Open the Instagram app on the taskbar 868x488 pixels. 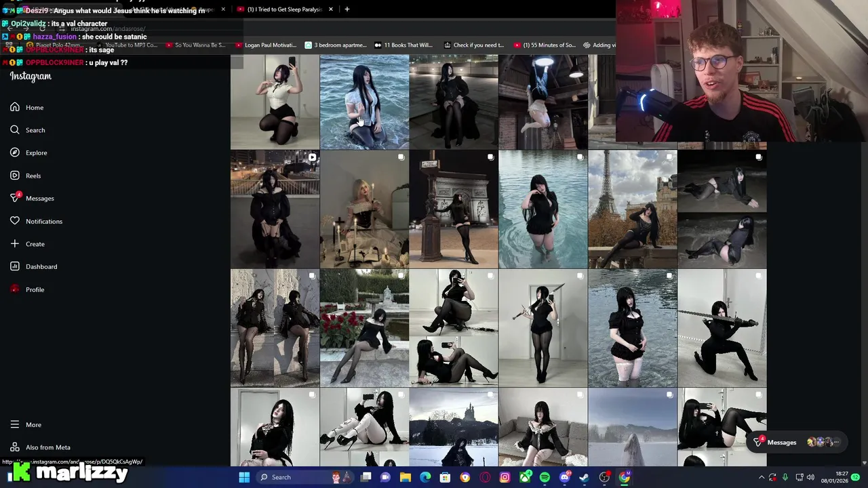click(505, 477)
